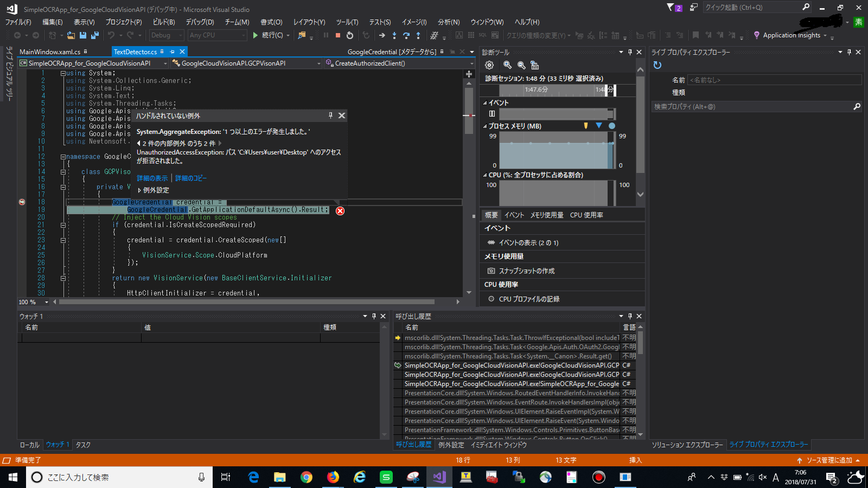Refresh the Live Property Explorer
Viewport: 868px width, 488px height.
point(658,65)
